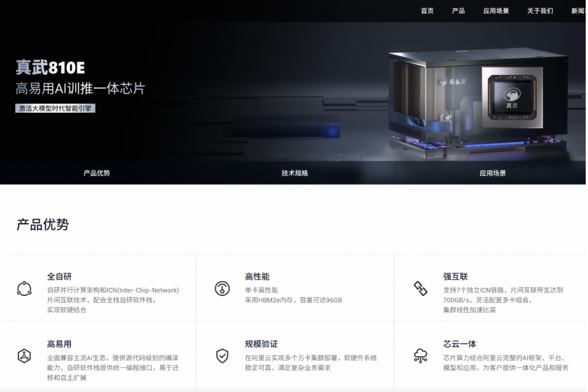588x392 pixels.
Task: Click the 高性能 gauge icon
Action: coord(222,288)
